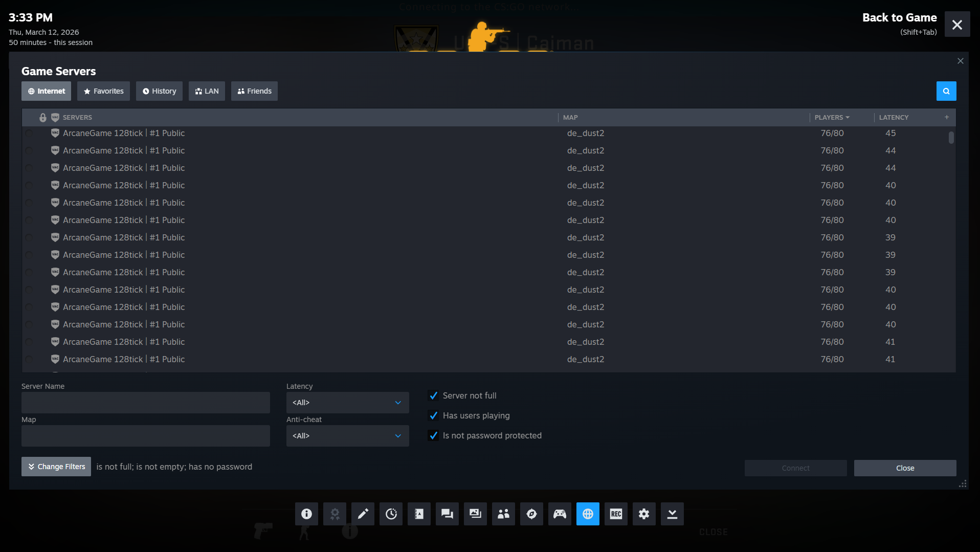This screenshot has width=980, height=552.
Task: Open the Downloads arrow icon
Action: pyautogui.click(x=672, y=514)
